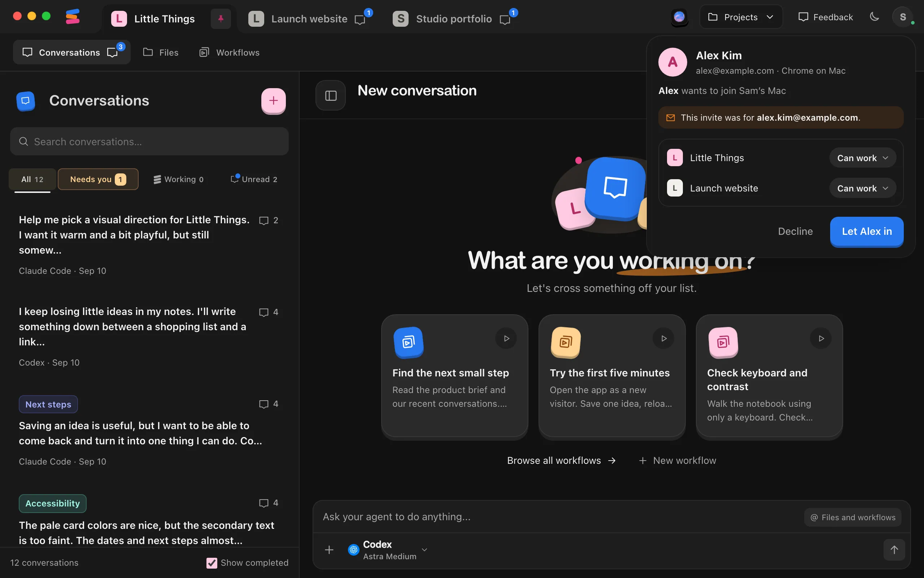The image size is (924, 578).
Task: Open Browse all workflows link
Action: 561,460
